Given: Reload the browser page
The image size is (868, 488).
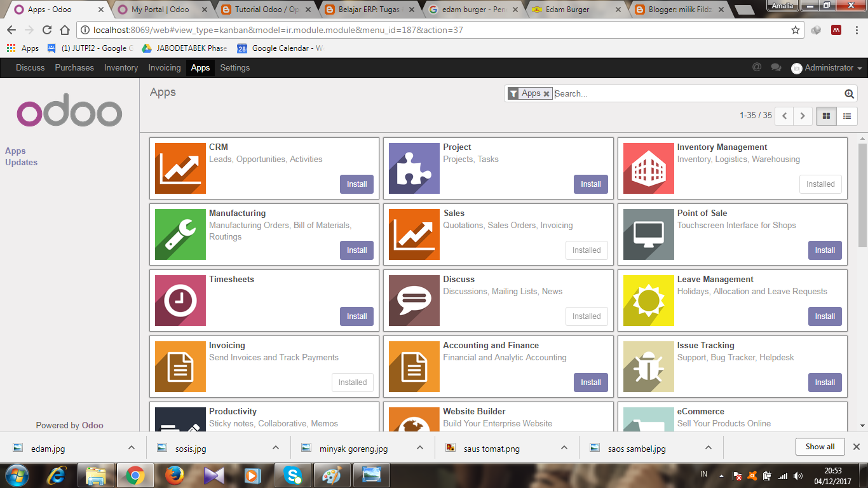Looking at the screenshot, I should tap(47, 30).
